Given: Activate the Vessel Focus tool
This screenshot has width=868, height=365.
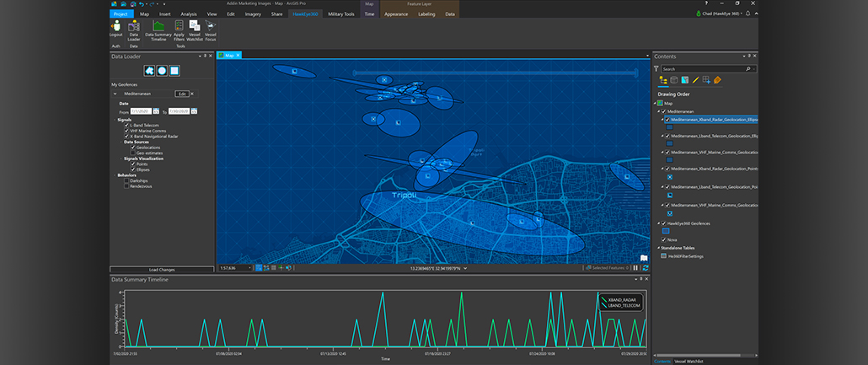Looking at the screenshot, I should click(211, 27).
